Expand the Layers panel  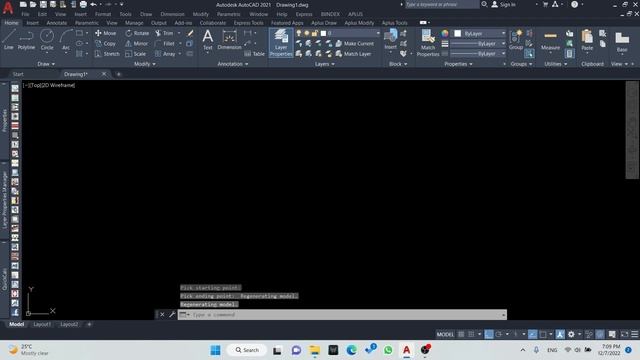pyautogui.click(x=324, y=64)
